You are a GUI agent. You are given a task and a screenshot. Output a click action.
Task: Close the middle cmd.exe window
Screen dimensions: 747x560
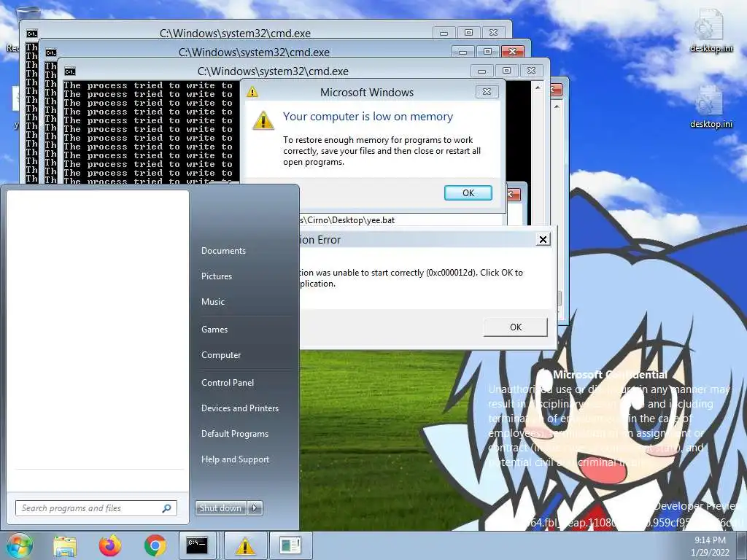click(x=513, y=52)
